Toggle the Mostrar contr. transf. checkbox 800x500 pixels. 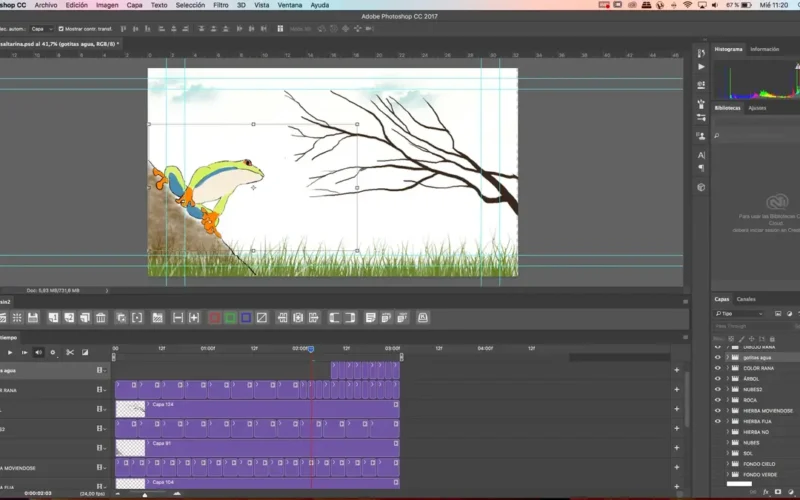(x=61, y=29)
